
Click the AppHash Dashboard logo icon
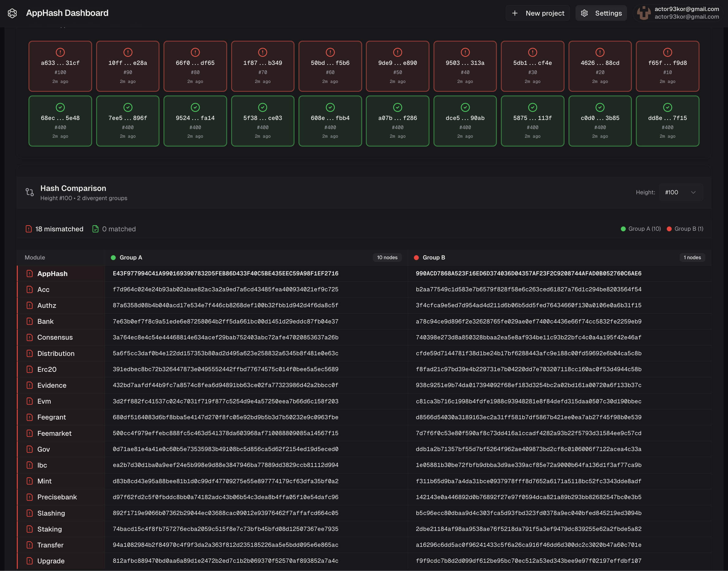coord(13,13)
